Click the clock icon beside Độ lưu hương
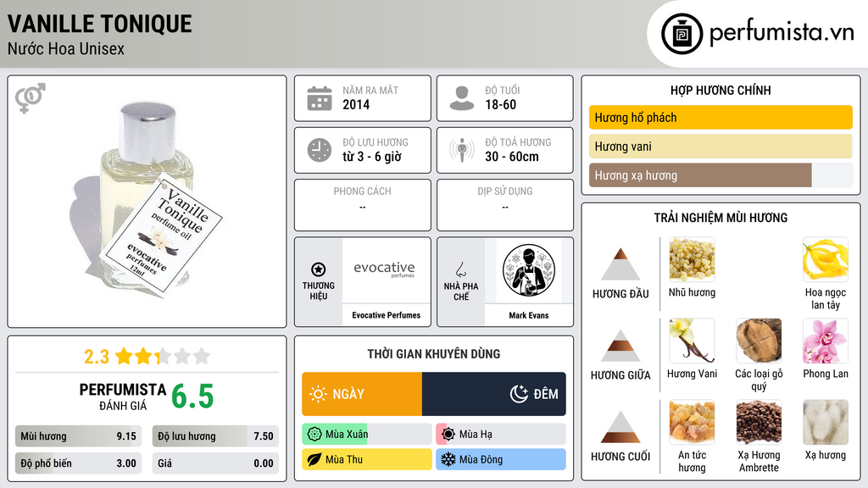This screenshot has width=868, height=488. pos(320,150)
